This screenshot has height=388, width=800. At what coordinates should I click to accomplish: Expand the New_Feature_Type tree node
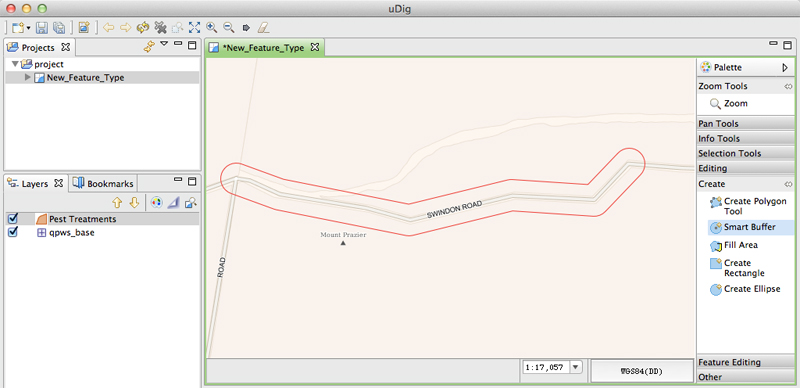28,78
